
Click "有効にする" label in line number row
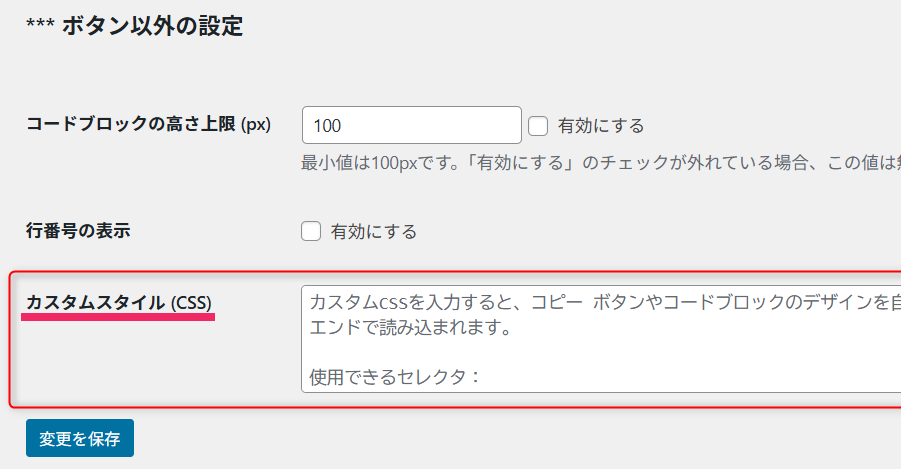[373, 232]
